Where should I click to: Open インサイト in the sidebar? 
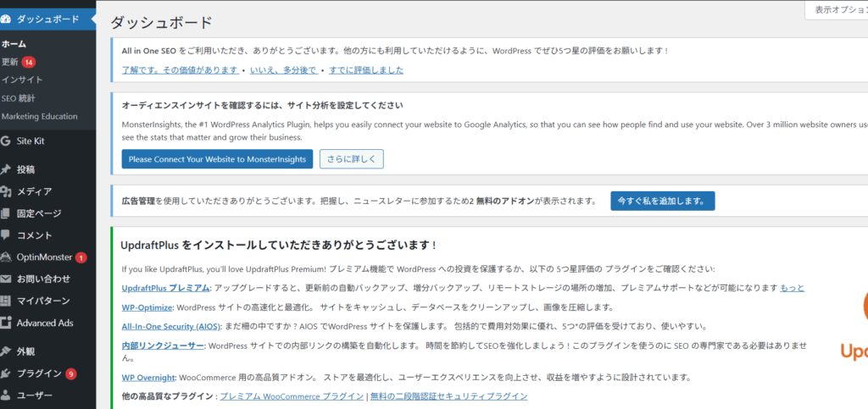22,80
